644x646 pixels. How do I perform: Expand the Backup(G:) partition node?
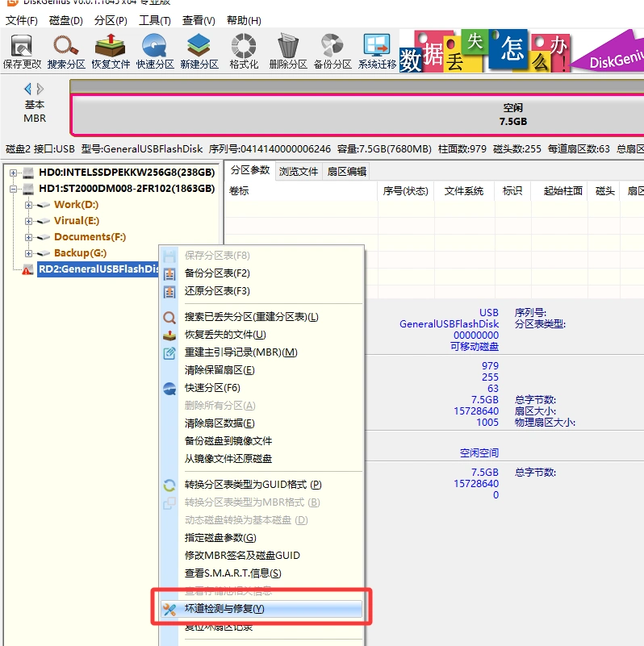(28, 253)
